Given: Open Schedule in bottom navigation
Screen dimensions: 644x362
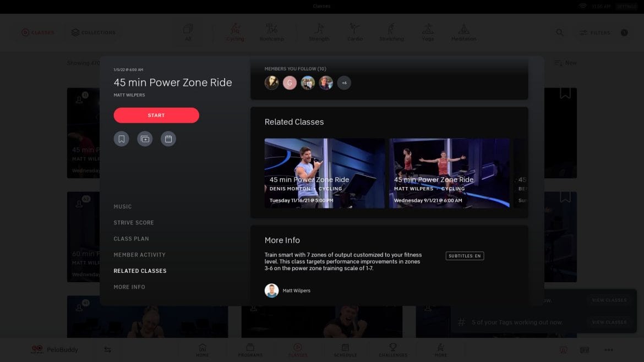Looking at the screenshot, I should tap(346, 350).
